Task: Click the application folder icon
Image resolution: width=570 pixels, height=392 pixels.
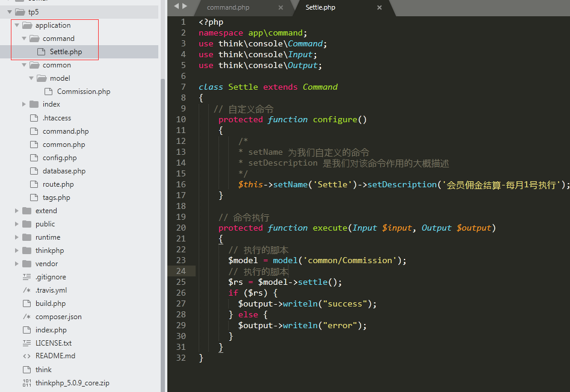Action: pos(27,25)
